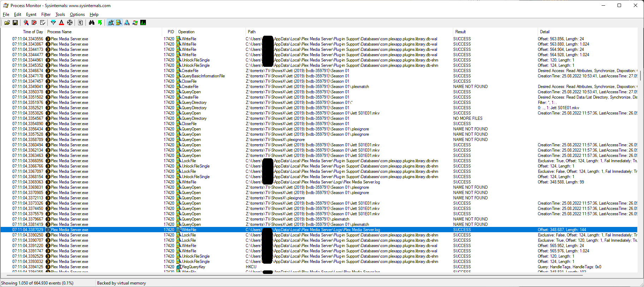Select the event at 07:11:04,3352521
This screenshot has height=287, width=644.
click(x=319, y=108)
